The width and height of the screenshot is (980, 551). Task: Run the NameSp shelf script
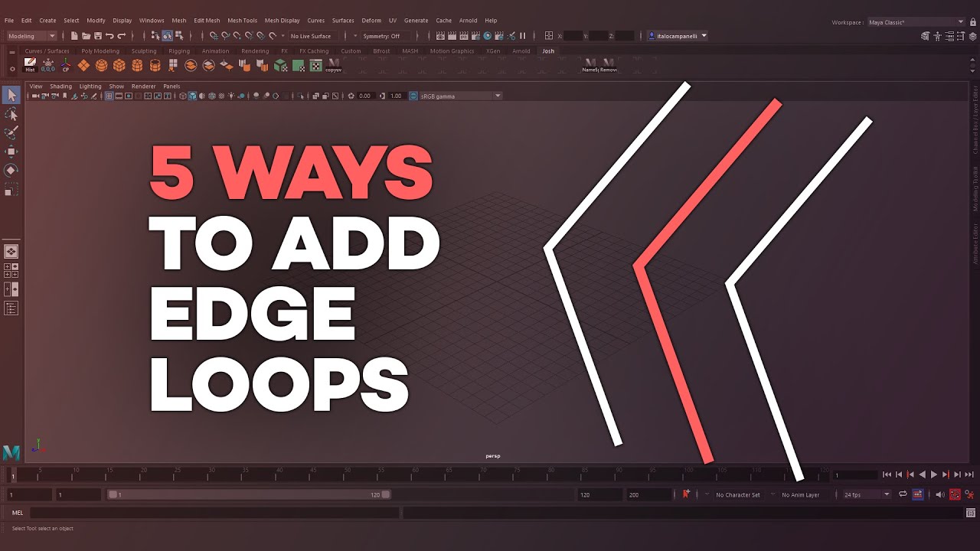tap(590, 65)
